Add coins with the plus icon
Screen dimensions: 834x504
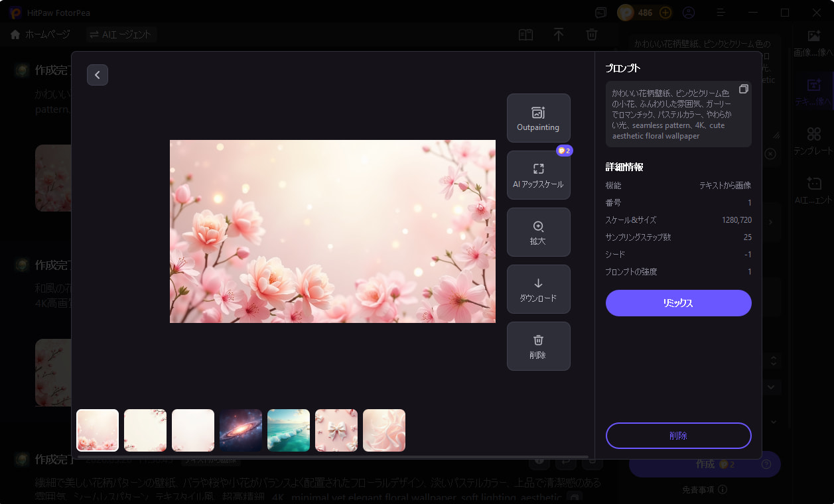665,13
